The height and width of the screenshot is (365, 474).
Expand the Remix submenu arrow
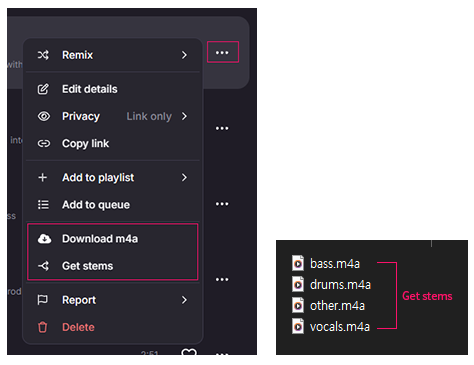click(184, 55)
